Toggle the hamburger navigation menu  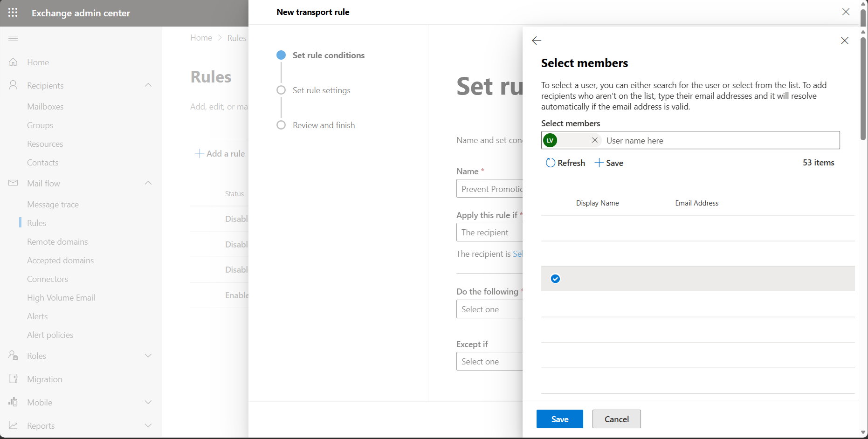[13, 38]
